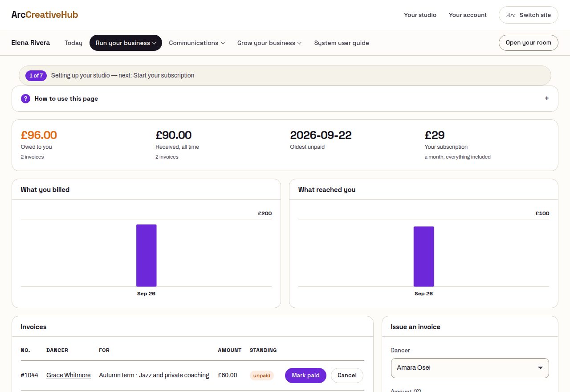The image size is (570, 392).
Task: Click the What reached you Sep 26 bar
Action: [423, 256]
